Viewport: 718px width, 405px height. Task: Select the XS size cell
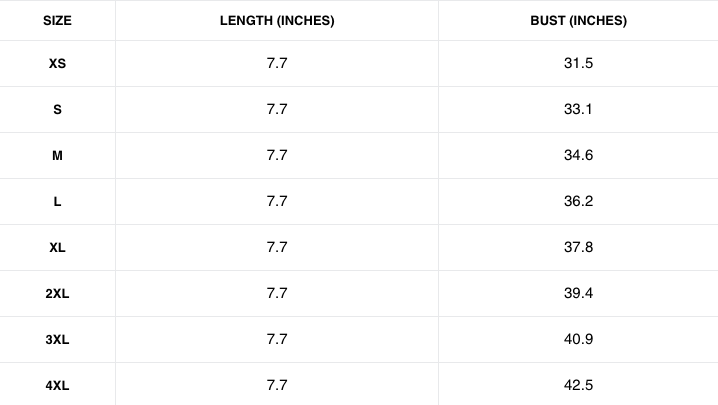click(57, 64)
